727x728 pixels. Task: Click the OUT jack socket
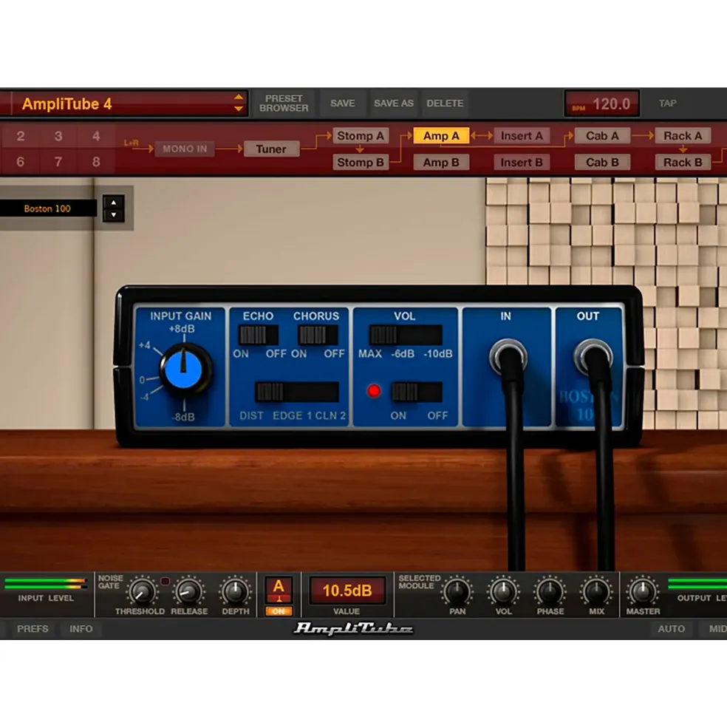593,356
